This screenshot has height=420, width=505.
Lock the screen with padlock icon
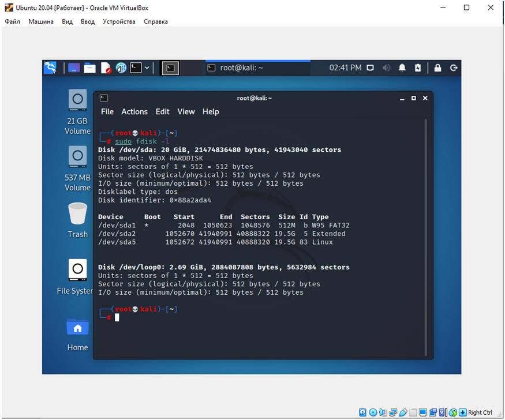[437, 67]
